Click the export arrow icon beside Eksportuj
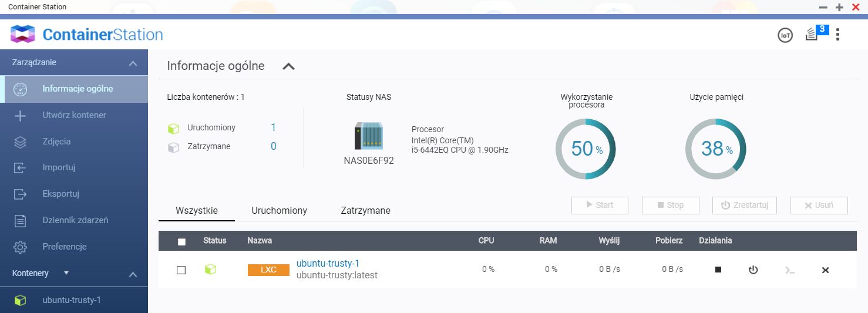This screenshot has height=313, width=868. coord(20,194)
